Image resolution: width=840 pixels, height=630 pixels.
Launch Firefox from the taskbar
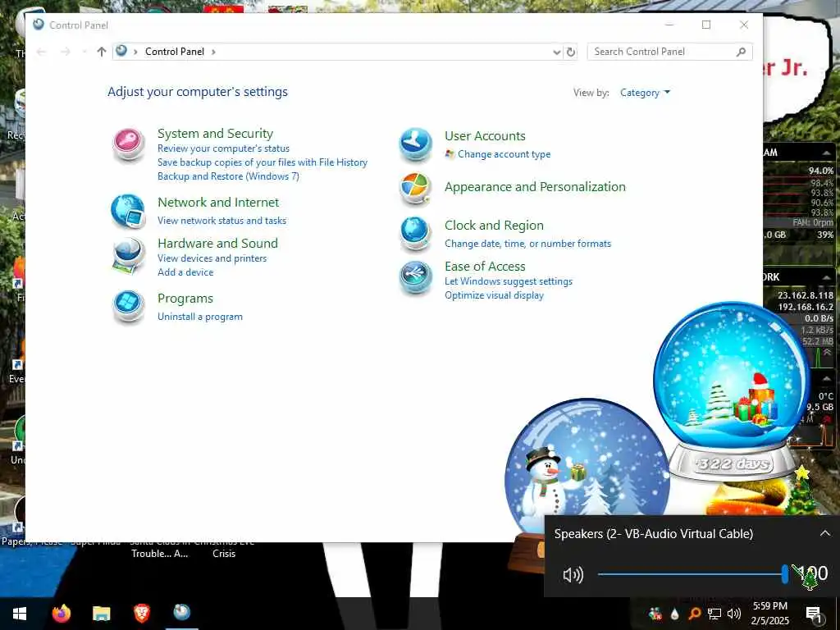(61, 613)
